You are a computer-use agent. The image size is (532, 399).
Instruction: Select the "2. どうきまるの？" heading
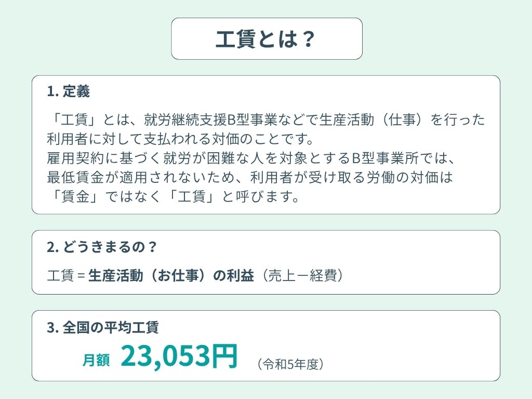pyautogui.click(x=102, y=247)
